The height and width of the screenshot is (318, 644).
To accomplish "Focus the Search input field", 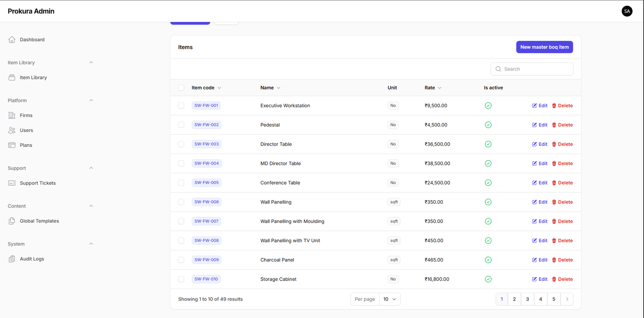I will pos(532,69).
